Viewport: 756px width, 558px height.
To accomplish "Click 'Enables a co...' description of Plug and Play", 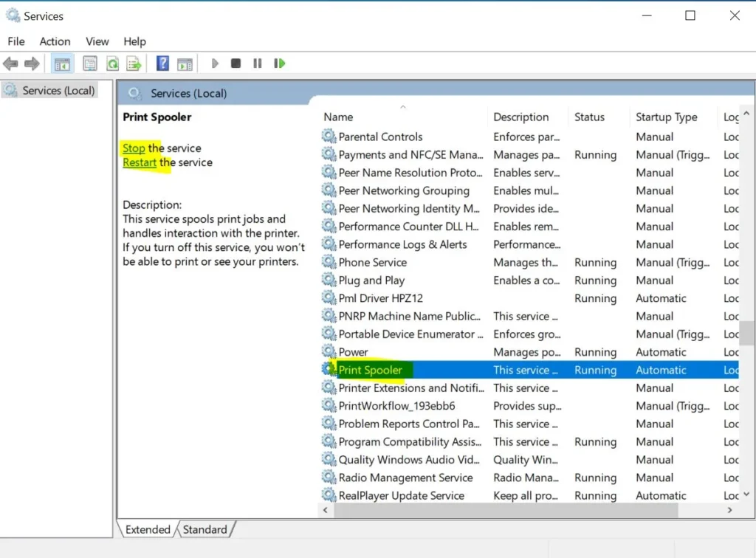I will (526, 280).
